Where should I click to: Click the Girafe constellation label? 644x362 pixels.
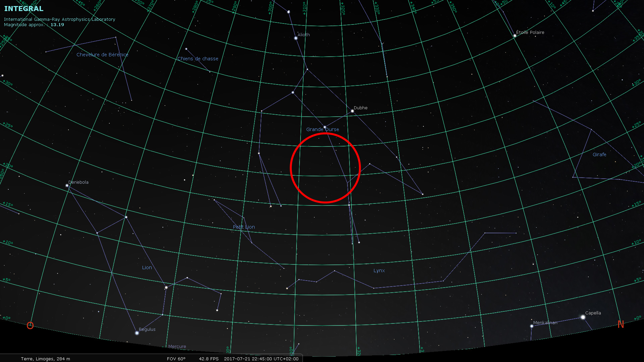point(599,155)
